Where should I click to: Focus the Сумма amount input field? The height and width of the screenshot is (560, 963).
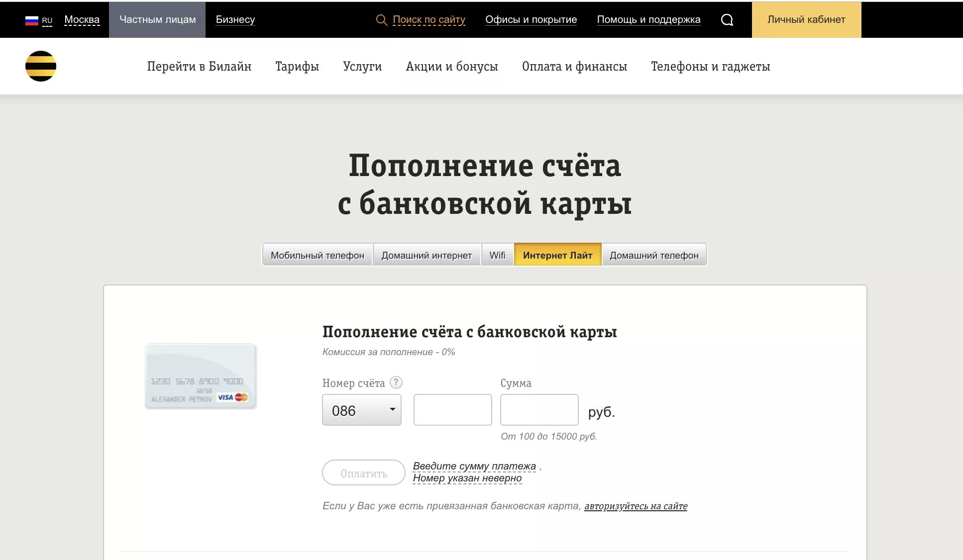[x=539, y=410]
